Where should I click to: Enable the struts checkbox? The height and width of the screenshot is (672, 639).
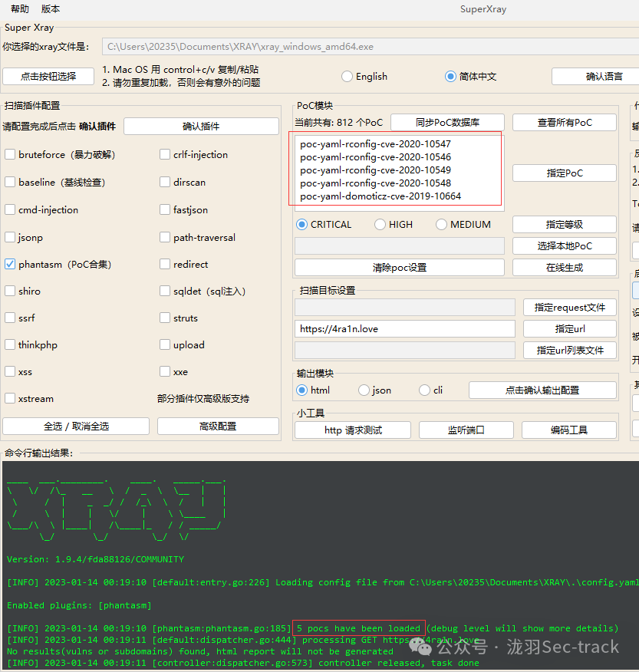(x=165, y=318)
